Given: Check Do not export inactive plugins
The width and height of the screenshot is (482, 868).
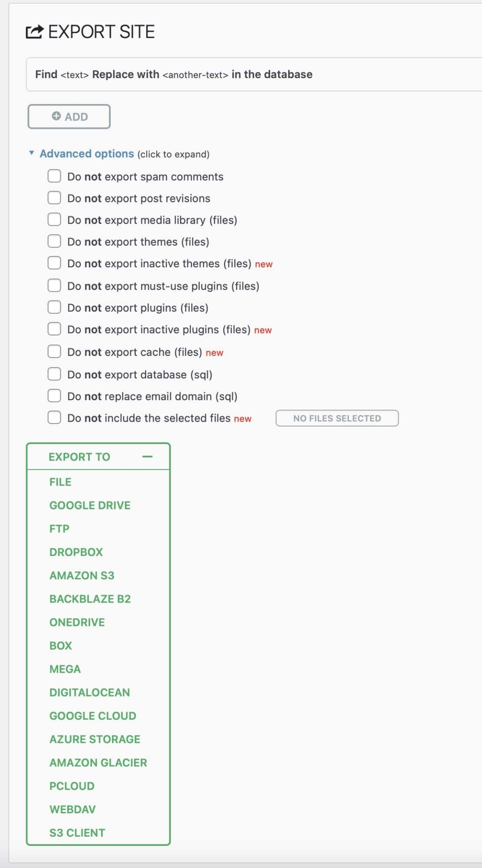Looking at the screenshot, I should [x=54, y=329].
